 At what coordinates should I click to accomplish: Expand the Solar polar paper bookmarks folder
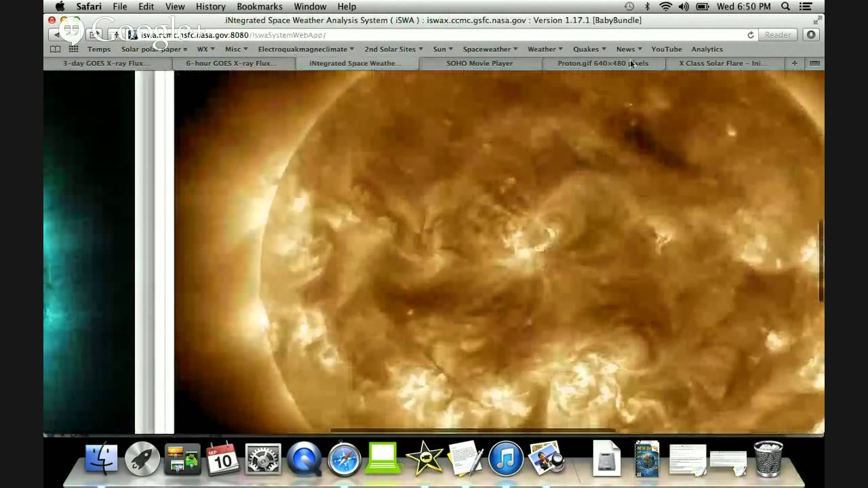155,49
